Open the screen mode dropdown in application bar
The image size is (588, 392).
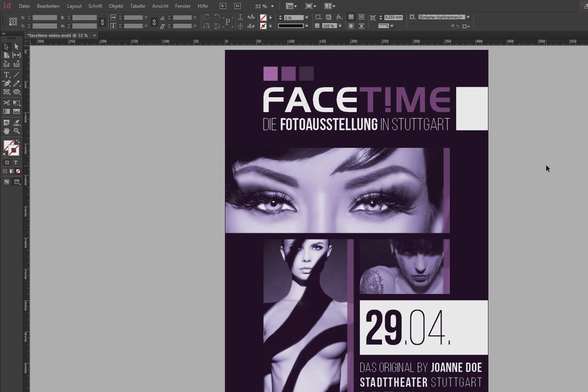coord(310,6)
